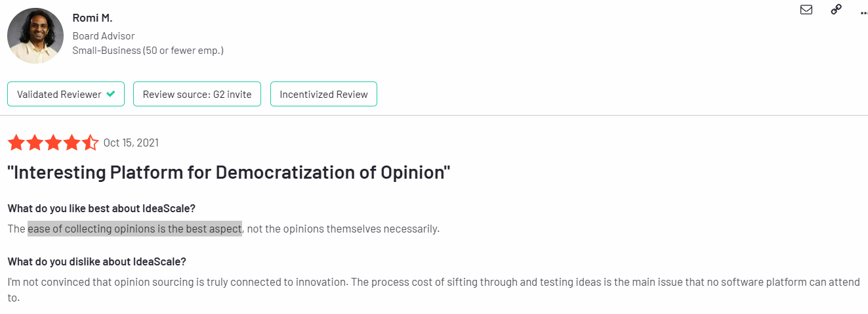Select the Validated Reviewer text label
Image resolution: width=868 pixels, height=314 pixels.
[59, 94]
